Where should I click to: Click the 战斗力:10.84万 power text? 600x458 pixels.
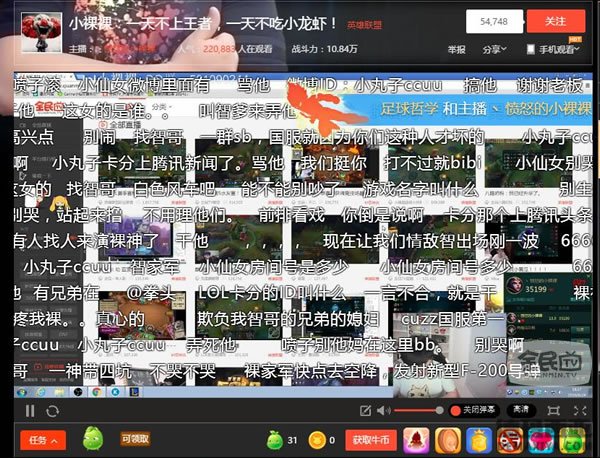tap(324, 49)
